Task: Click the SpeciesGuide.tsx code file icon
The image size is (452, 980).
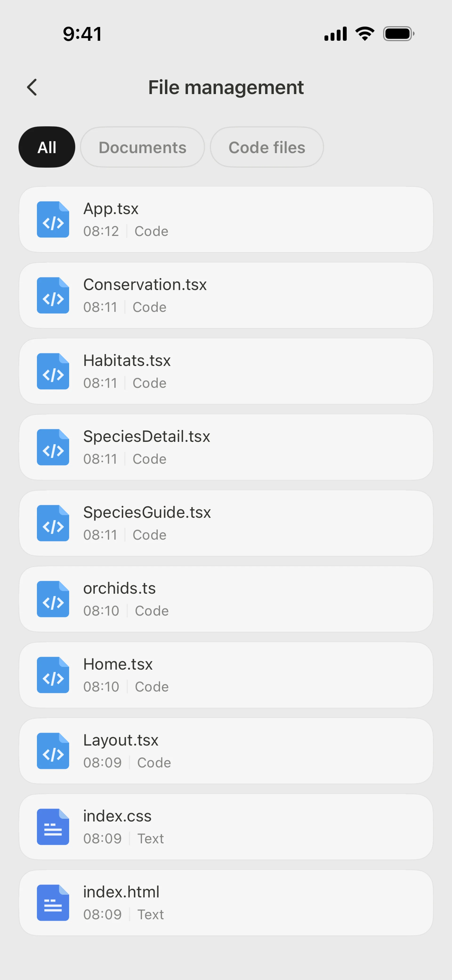Action: pyautogui.click(x=53, y=523)
